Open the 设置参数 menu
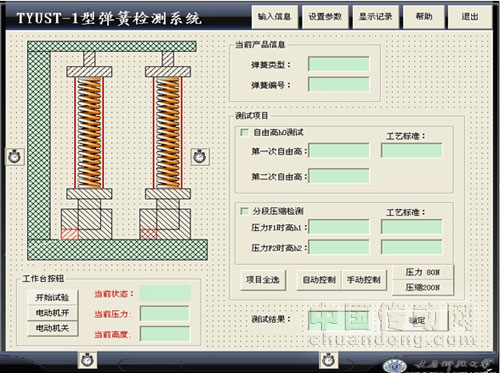This screenshot has width=500, height=373. pyautogui.click(x=325, y=16)
